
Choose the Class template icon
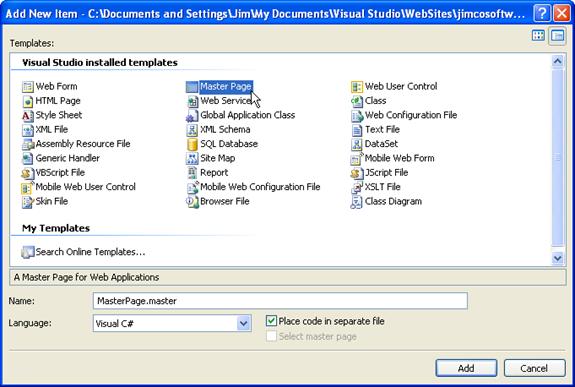(x=357, y=101)
